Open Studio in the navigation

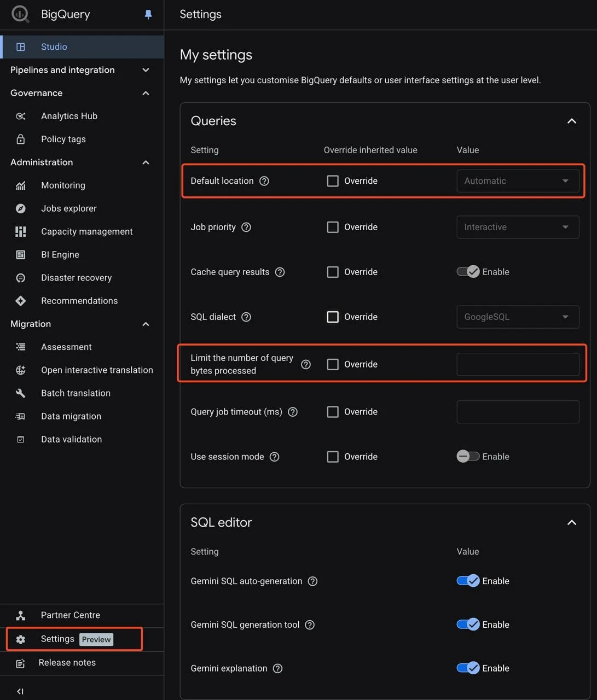pos(82,47)
